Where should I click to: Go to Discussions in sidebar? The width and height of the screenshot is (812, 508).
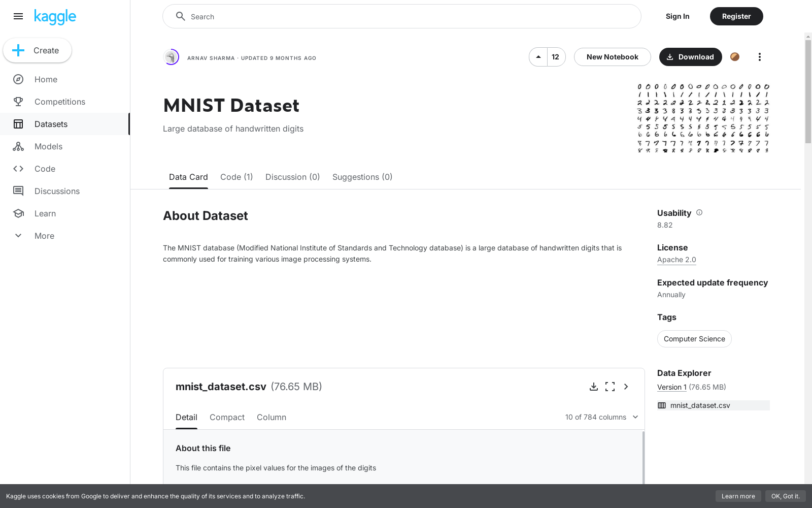(65, 191)
